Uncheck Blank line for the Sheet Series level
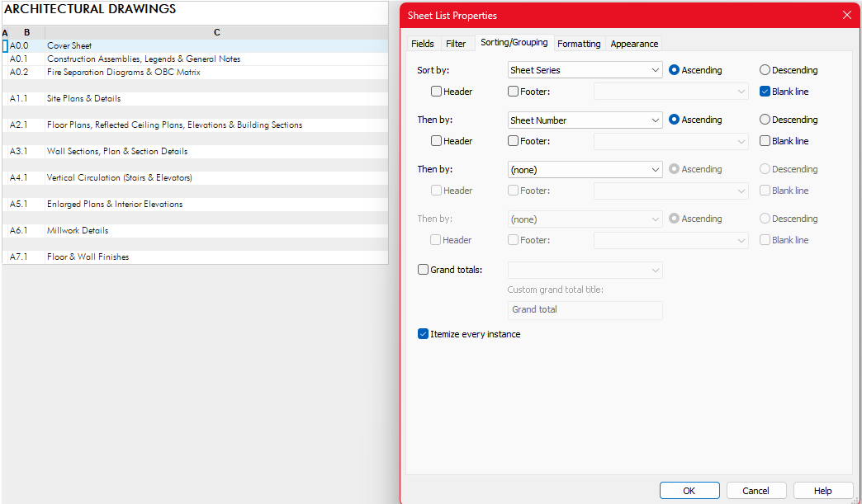The image size is (862, 504). point(765,92)
